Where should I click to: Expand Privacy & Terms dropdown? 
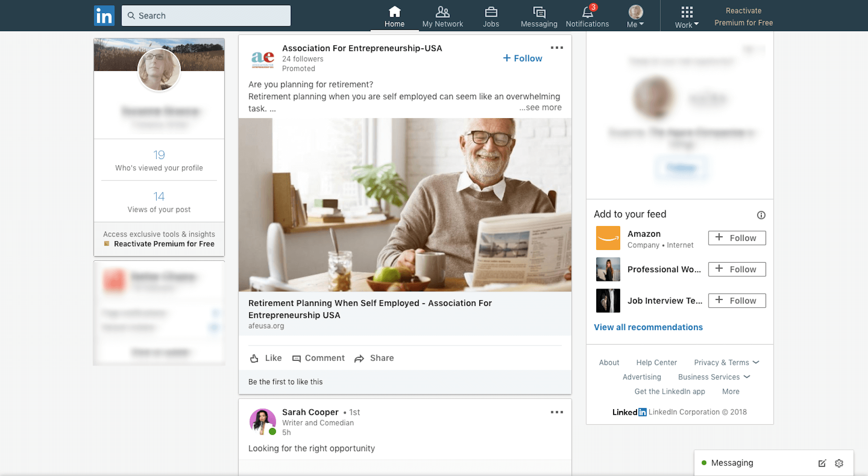coord(726,362)
